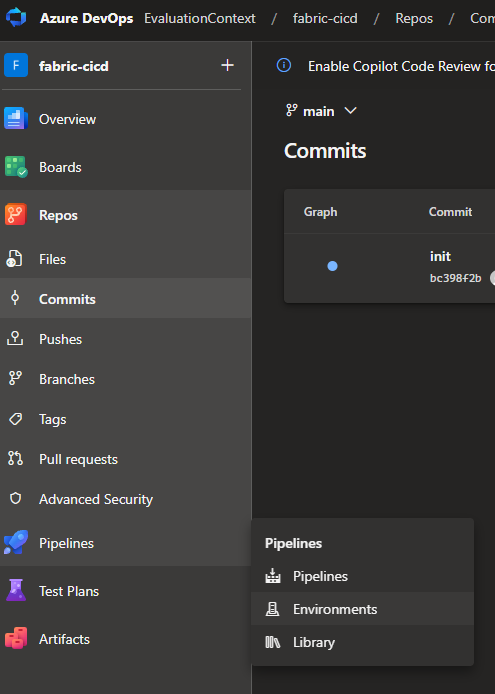Click the Tags icon
Image resolution: width=495 pixels, height=694 pixels.
[x=15, y=419]
